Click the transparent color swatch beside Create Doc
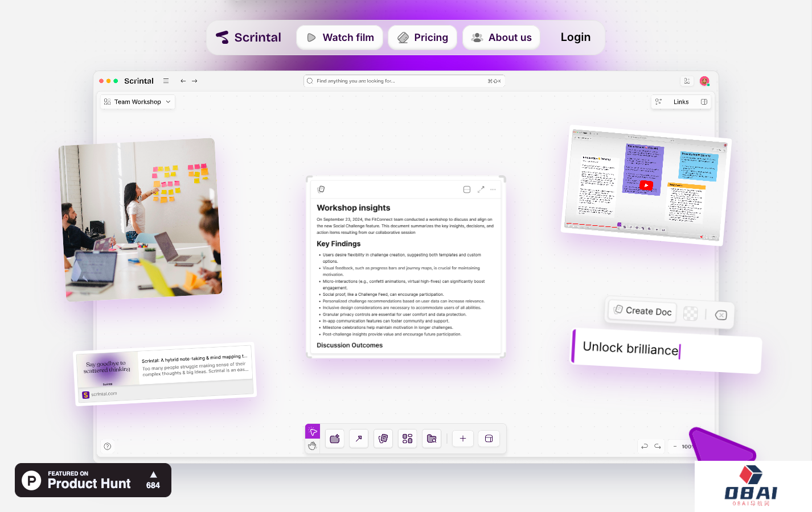Viewport: 812px width, 512px height. click(690, 313)
